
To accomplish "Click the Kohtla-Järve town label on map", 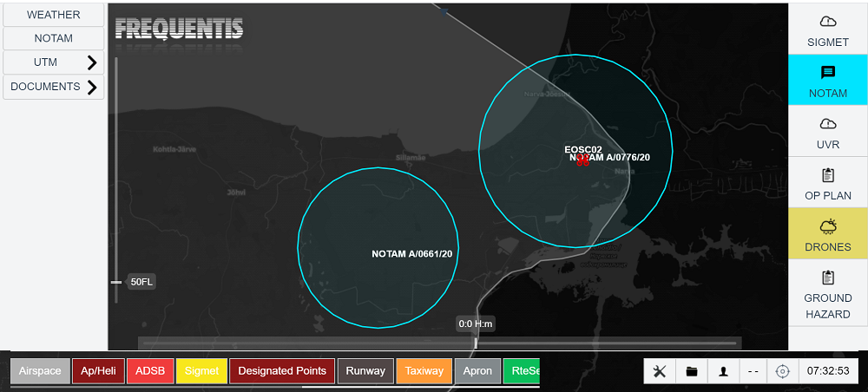I will [x=174, y=149].
